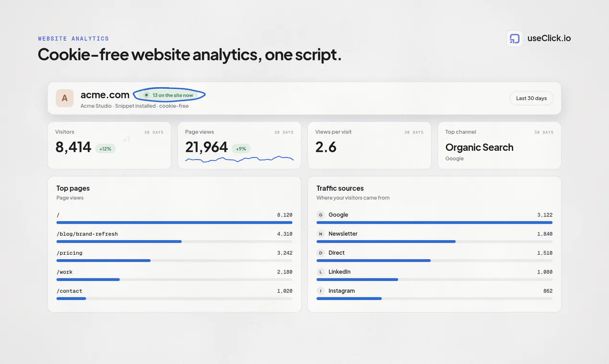Image resolution: width=609 pixels, height=364 pixels.
Task: Click the "Traffic sources" heading
Action: (340, 189)
